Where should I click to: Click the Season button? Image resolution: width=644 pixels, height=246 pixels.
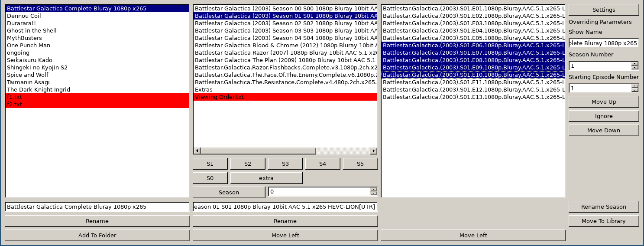point(229,192)
